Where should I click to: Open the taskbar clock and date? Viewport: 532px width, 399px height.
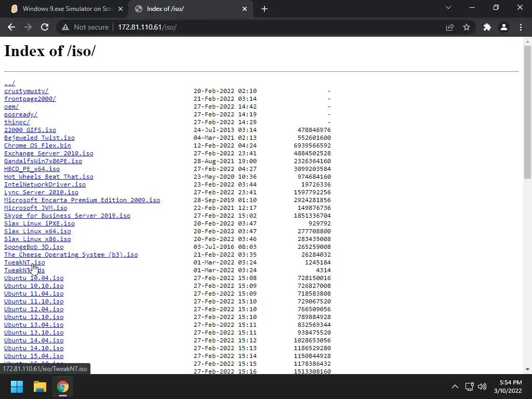(508, 387)
